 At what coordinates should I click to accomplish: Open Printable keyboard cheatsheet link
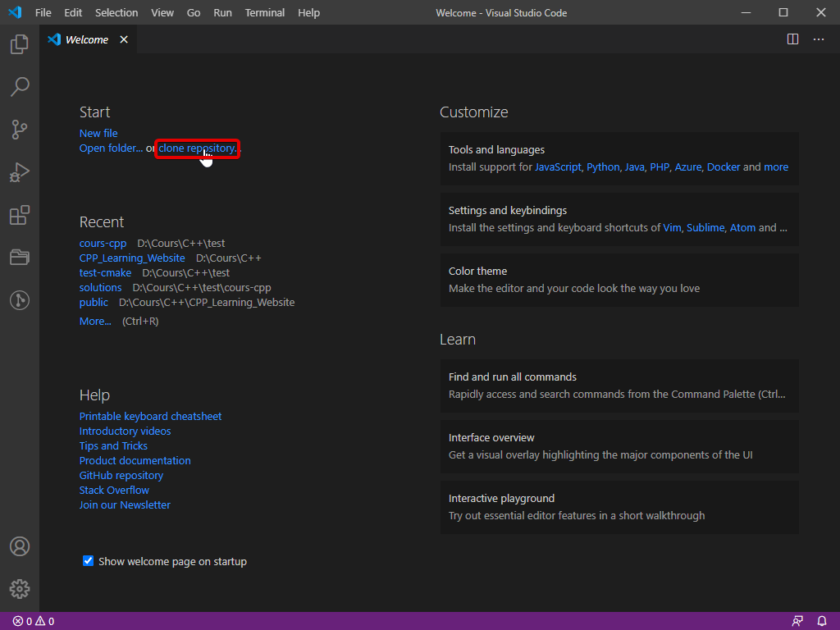point(151,416)
